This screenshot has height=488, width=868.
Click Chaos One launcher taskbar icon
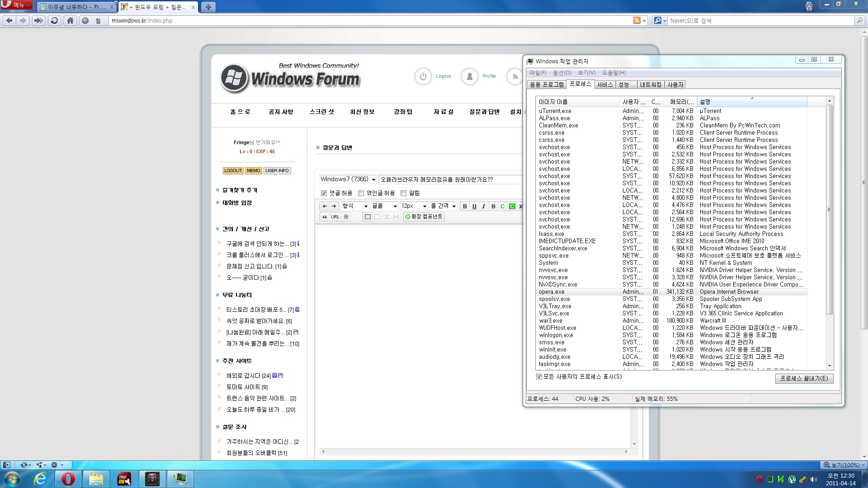click(124, 479)
